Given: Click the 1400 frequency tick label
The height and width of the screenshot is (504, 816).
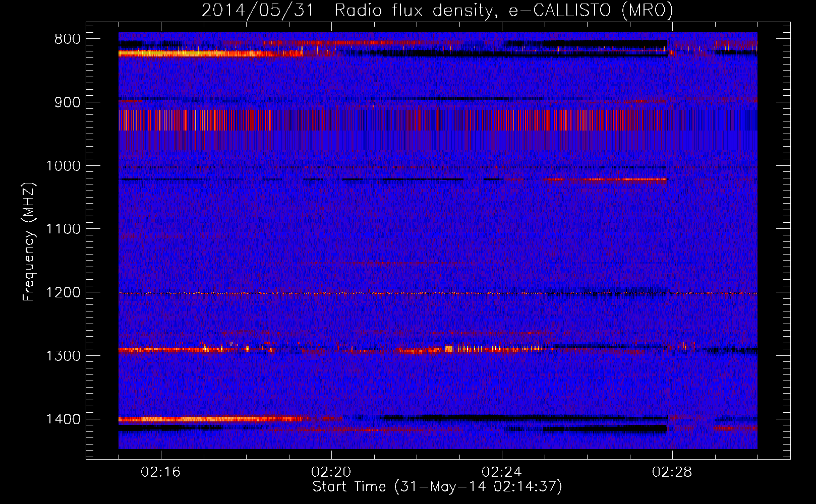Looking at the screenshot, I should (63, 419).
